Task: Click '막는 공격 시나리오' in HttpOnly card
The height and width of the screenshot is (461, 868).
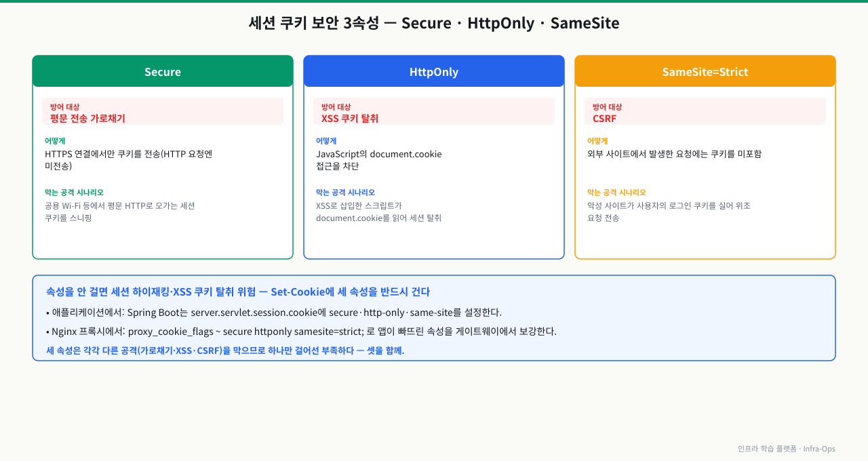Action: click(345, 193)
